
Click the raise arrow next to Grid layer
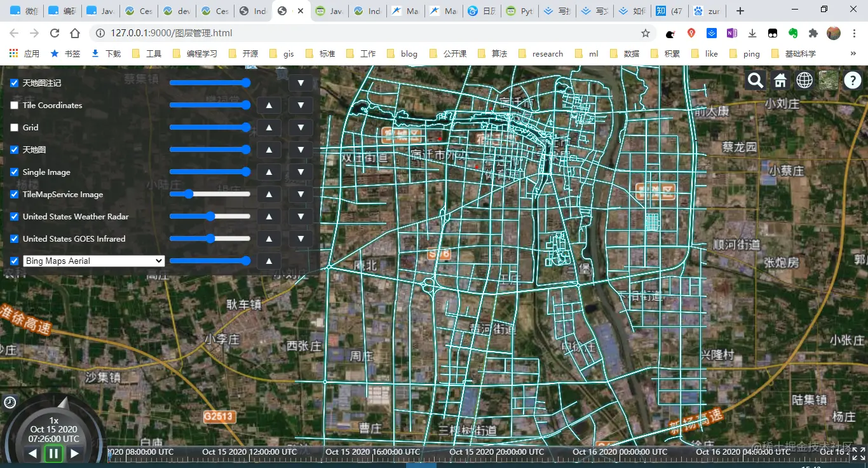click(x=269, y=127)
